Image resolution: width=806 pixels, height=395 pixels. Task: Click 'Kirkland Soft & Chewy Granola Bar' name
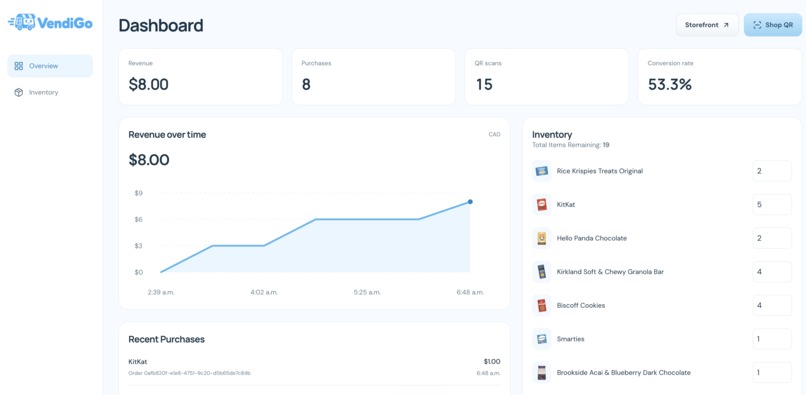[610, 272]
